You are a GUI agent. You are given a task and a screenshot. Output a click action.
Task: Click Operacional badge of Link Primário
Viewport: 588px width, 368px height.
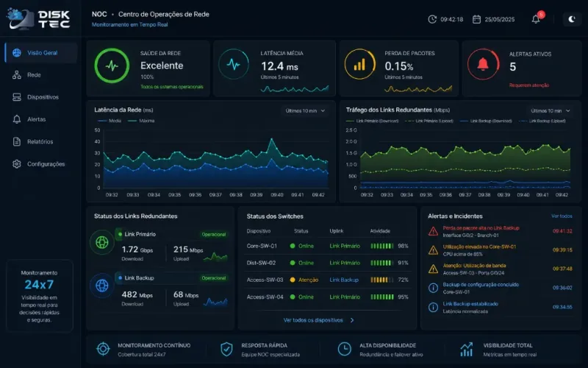[x=214, y=234]
